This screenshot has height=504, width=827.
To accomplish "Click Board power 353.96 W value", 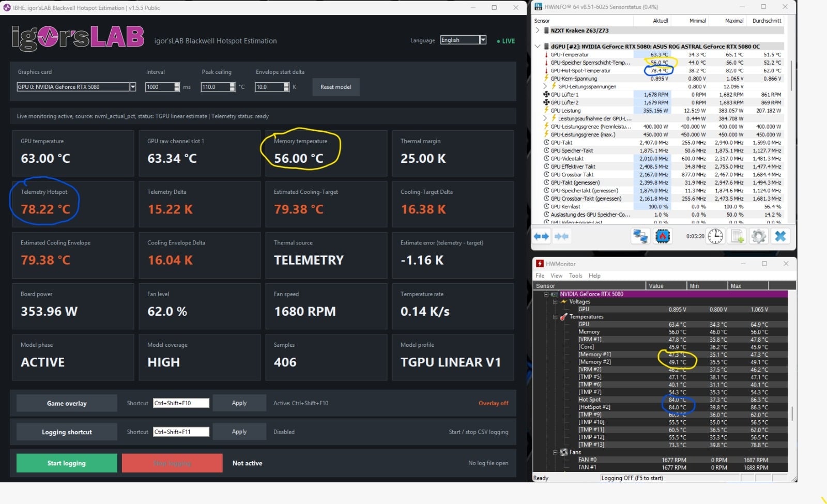I will (49, 312).
